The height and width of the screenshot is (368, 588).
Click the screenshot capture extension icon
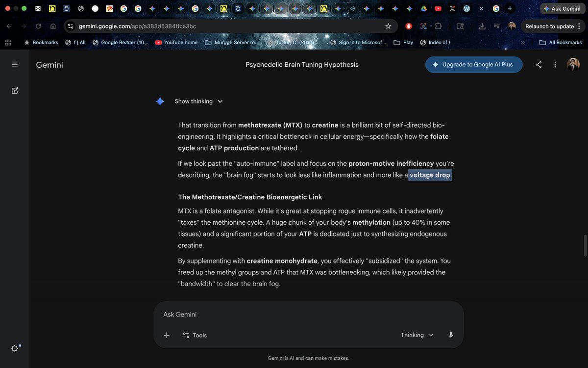point(424,26)
